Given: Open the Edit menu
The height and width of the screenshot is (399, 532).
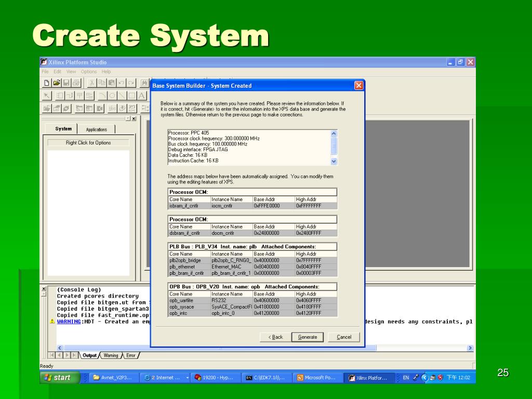Looking at the screenshot, I should click(57, 72).
